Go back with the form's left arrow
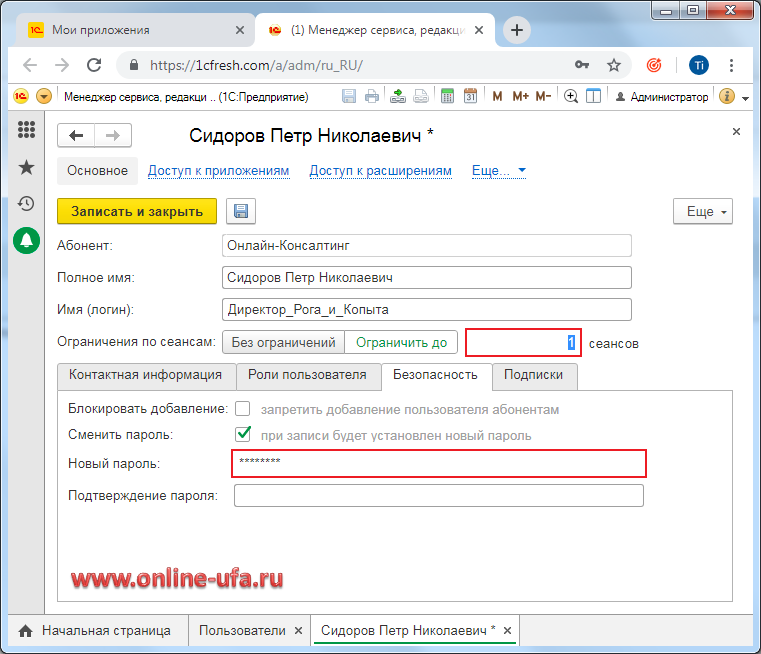The height and width of the screenshot is (654, 761). pyautogui.click(x=76, y=135)
